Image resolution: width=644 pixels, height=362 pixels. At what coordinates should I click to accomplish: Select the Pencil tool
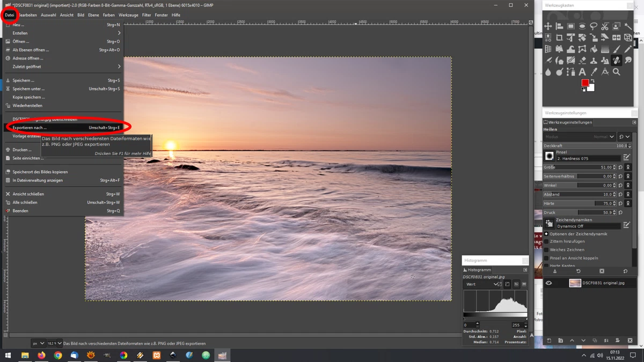coord(628,49)
